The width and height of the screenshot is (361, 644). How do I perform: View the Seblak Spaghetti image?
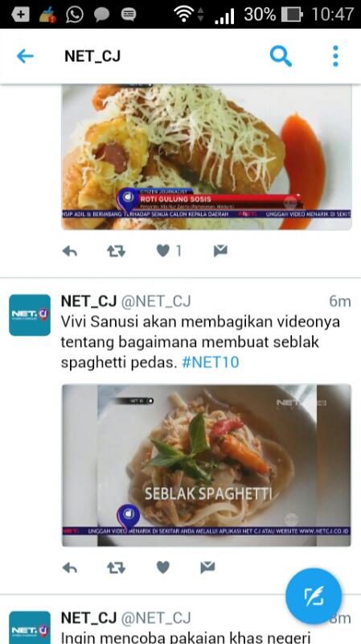207,465
